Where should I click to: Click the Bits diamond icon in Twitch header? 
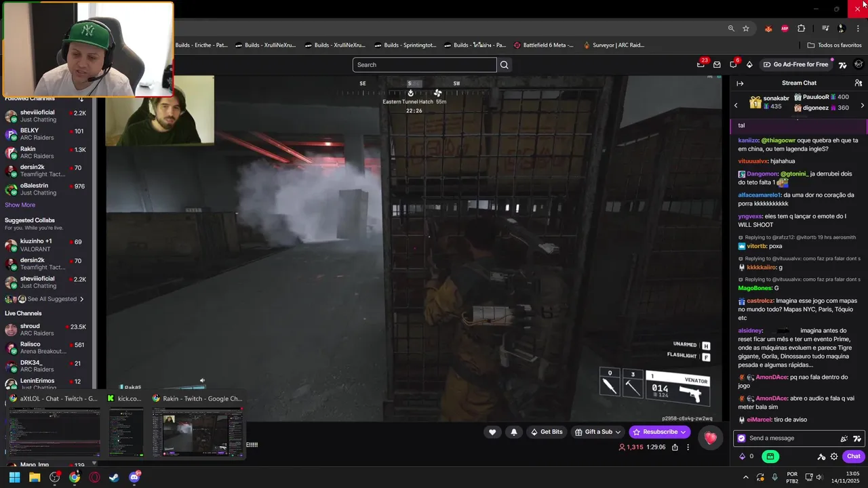coord(749,64)
